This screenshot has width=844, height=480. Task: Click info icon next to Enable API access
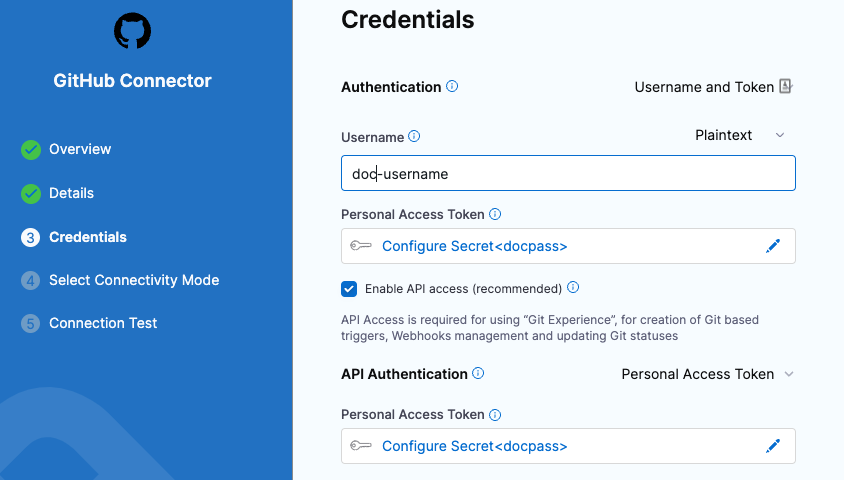click(573, 288)
